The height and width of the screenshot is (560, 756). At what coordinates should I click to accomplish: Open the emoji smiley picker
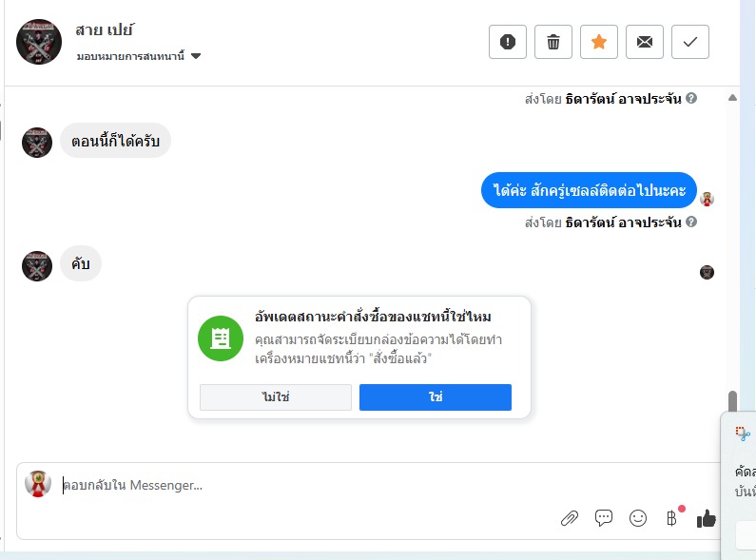[638, 518]
